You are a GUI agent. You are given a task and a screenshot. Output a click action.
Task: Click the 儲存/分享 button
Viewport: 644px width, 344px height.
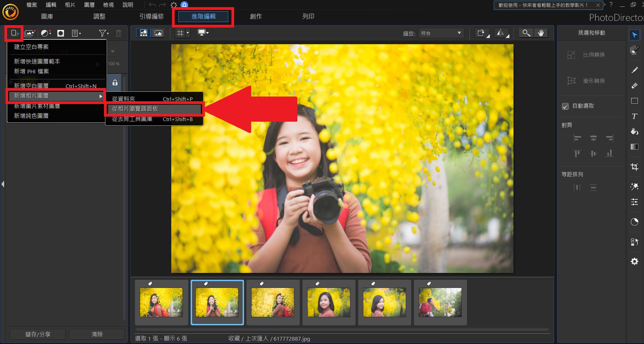click(38, 334)
